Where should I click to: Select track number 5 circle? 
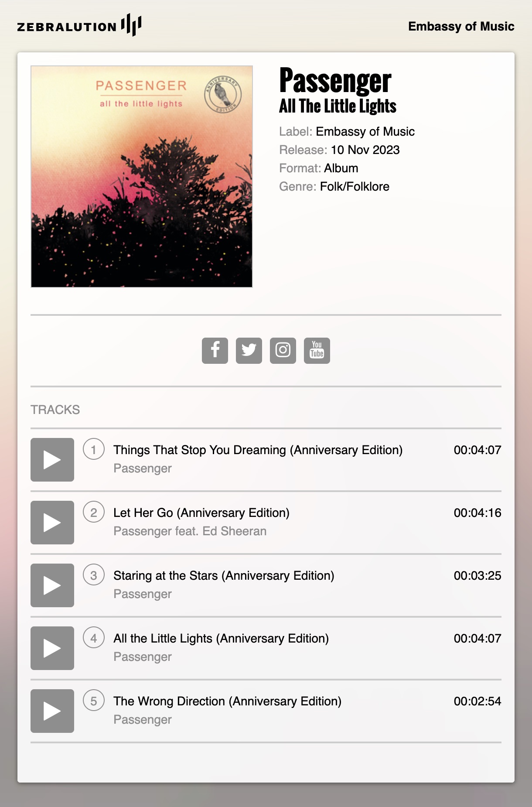[94, 701]
